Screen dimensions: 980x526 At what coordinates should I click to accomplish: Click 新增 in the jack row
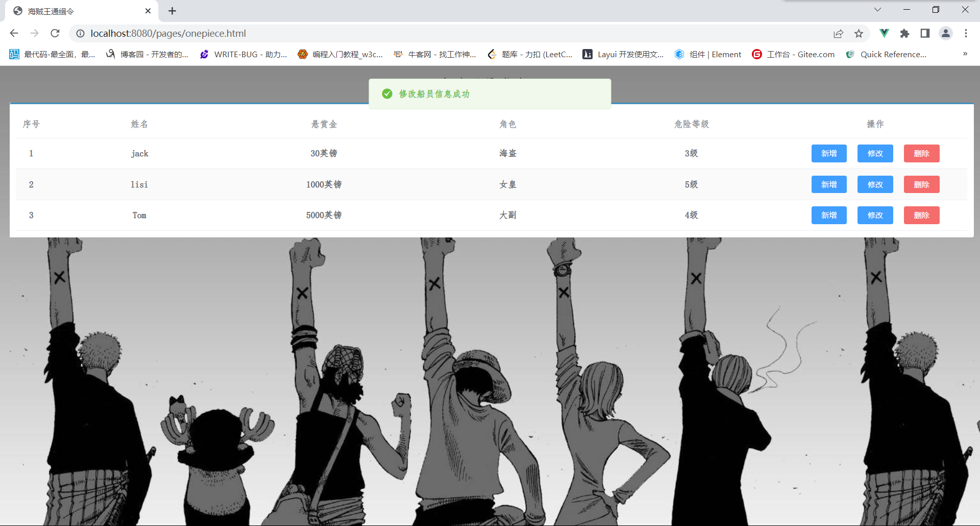pos(829,153)
